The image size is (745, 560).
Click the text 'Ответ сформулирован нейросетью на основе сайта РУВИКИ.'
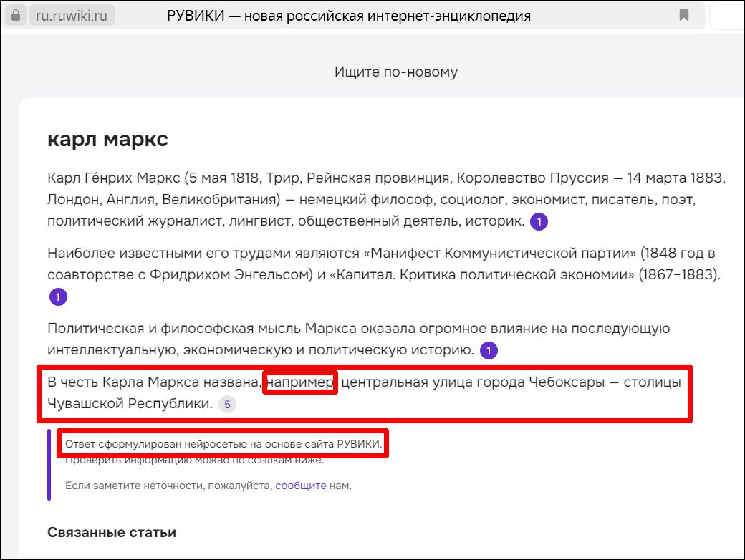[223, 444]
